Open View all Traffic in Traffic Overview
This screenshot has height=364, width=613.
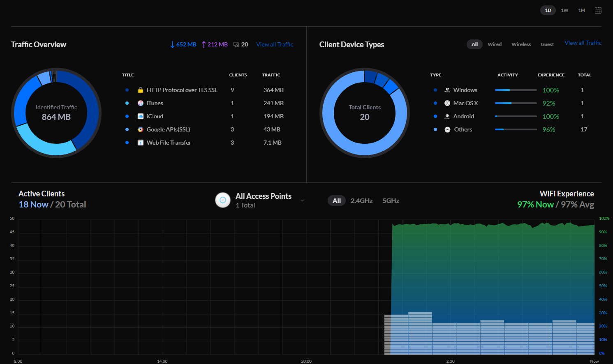click(x=275, y=44)
